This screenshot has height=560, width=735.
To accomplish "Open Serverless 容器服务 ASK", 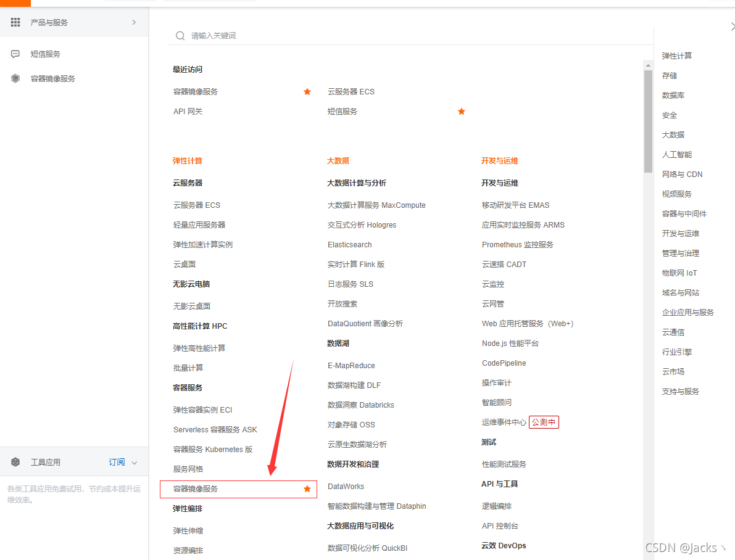I will point(215,429).
